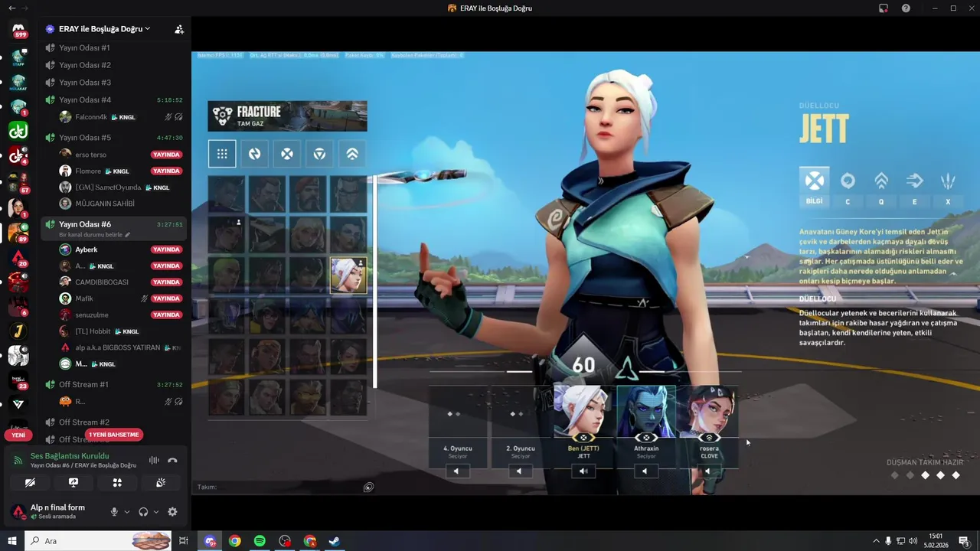The width and height of the screenshot is (980, 551).
Task: Open Steam from Windows taskbar
Action: (x=335, y=541)
